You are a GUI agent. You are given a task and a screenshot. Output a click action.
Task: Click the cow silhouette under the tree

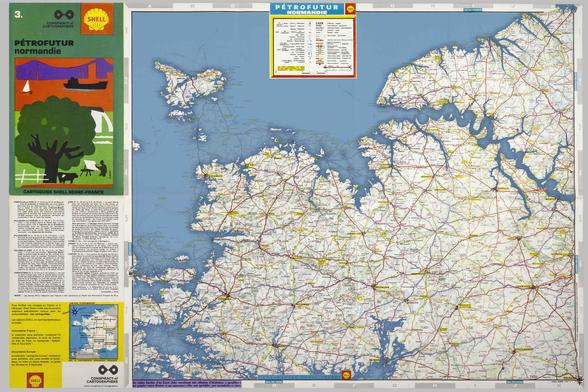[68, 177]
